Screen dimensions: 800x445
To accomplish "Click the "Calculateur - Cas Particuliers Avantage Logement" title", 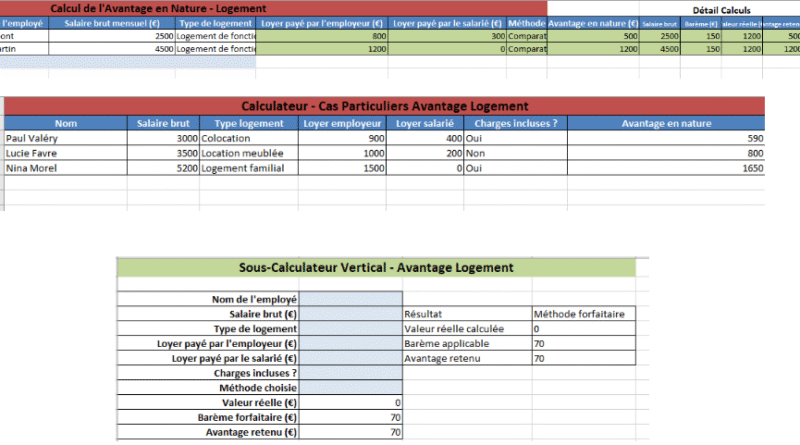I will pos(384,106).
